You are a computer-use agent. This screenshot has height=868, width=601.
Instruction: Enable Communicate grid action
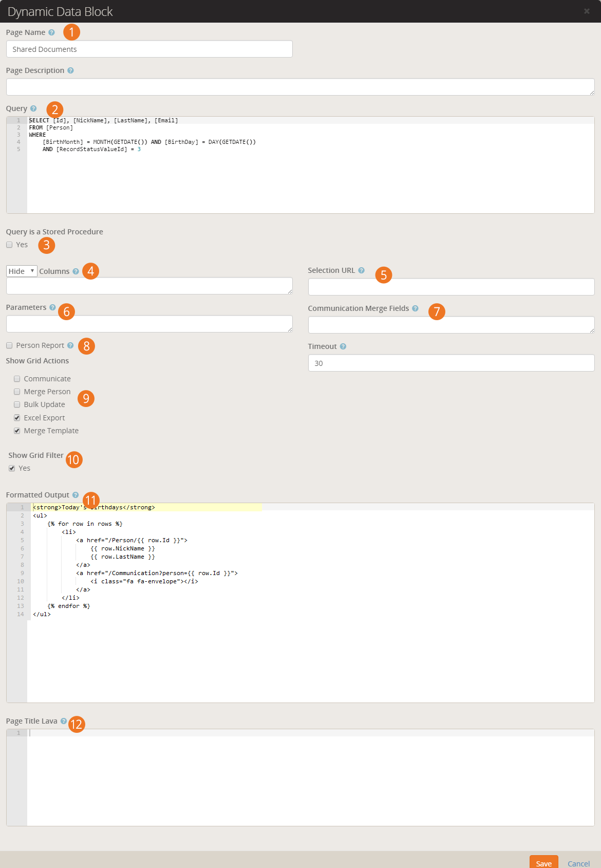tap(17, 379)
